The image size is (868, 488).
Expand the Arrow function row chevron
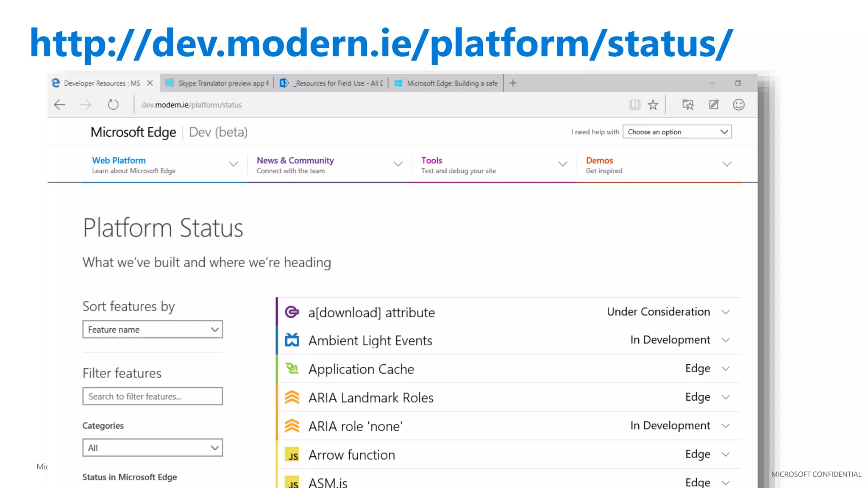726,455
